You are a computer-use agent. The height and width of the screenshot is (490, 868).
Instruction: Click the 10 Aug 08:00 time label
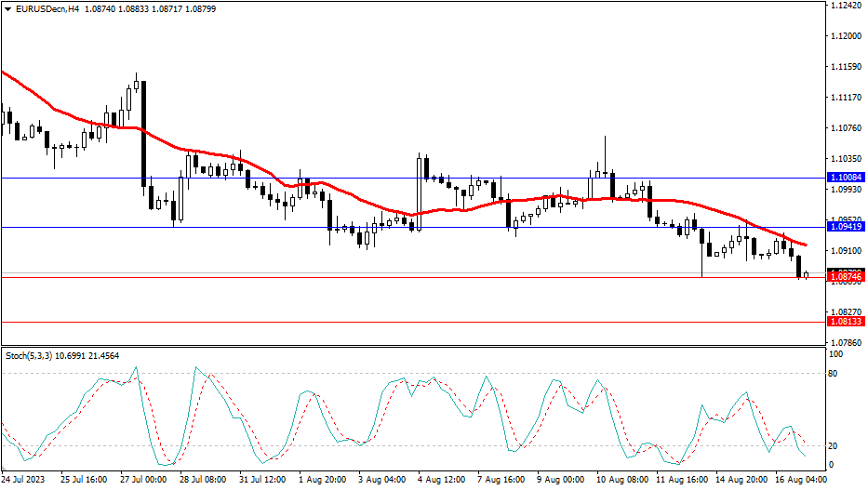point(622,480)
